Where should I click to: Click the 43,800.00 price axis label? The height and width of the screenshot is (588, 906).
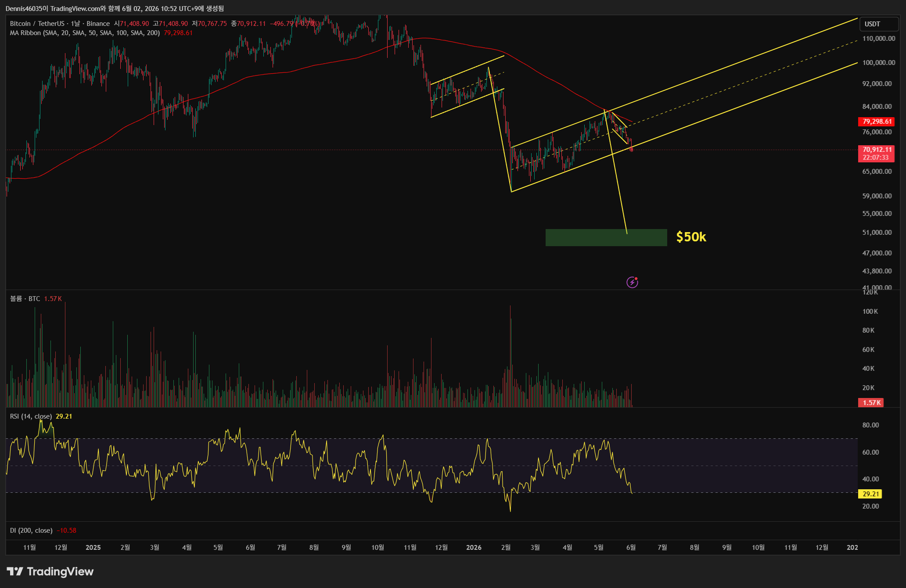[x=877, y=271]
